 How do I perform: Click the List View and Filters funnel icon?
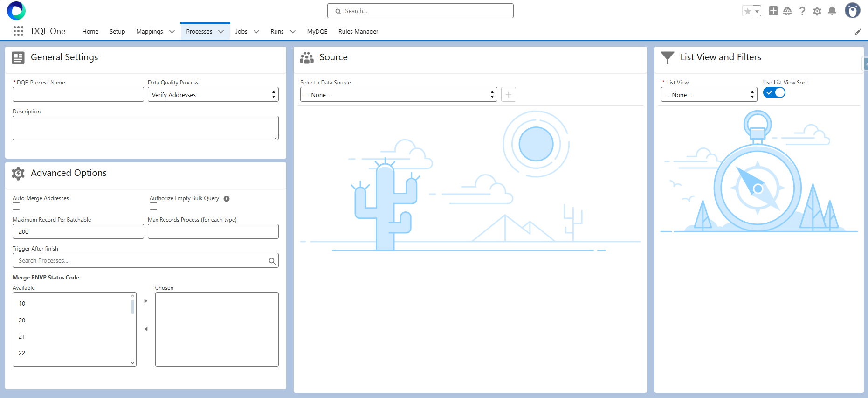[x=668, y=58]
